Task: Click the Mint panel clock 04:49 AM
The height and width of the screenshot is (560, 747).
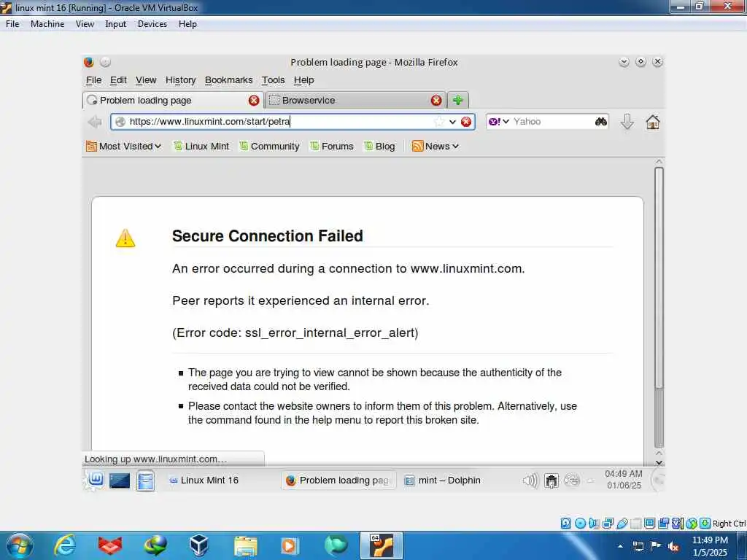Action: click(x=624, y=480)
